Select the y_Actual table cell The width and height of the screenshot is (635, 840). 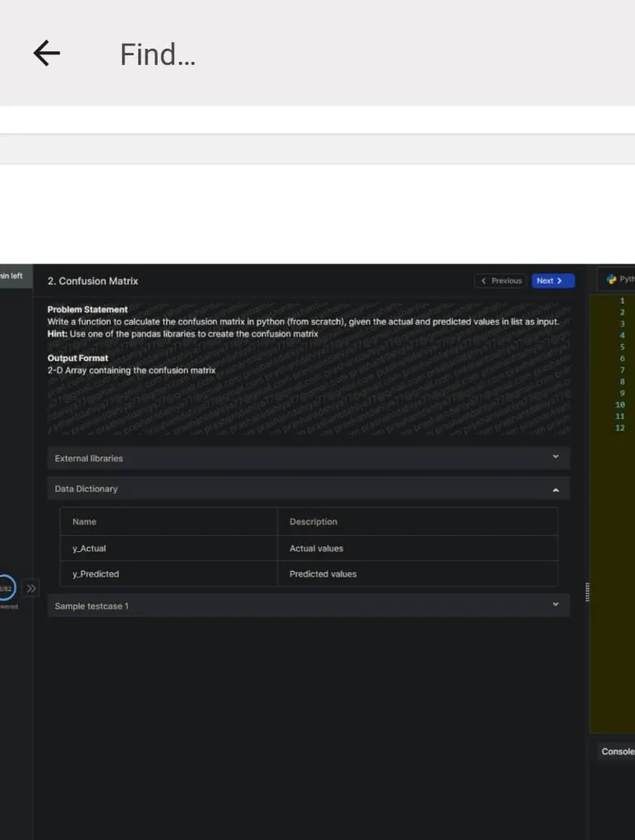pyautogui.click(x=168, y=548)
